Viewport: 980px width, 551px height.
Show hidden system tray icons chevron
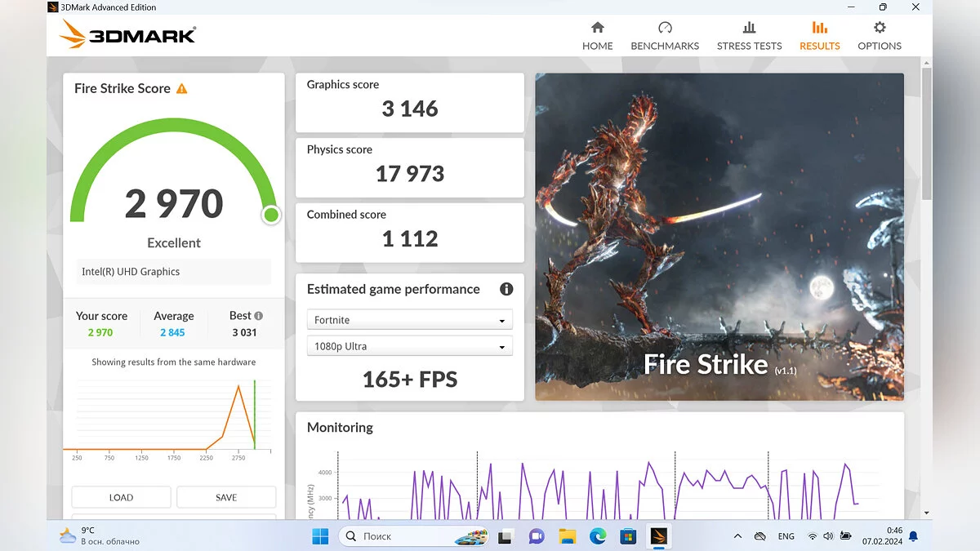pos(737,536)
